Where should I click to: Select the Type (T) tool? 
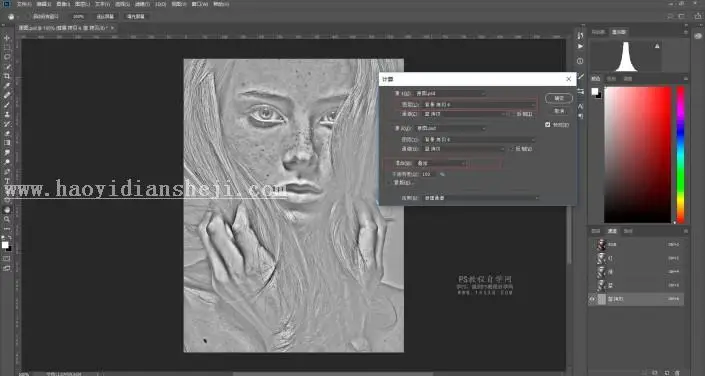[7, 181]
